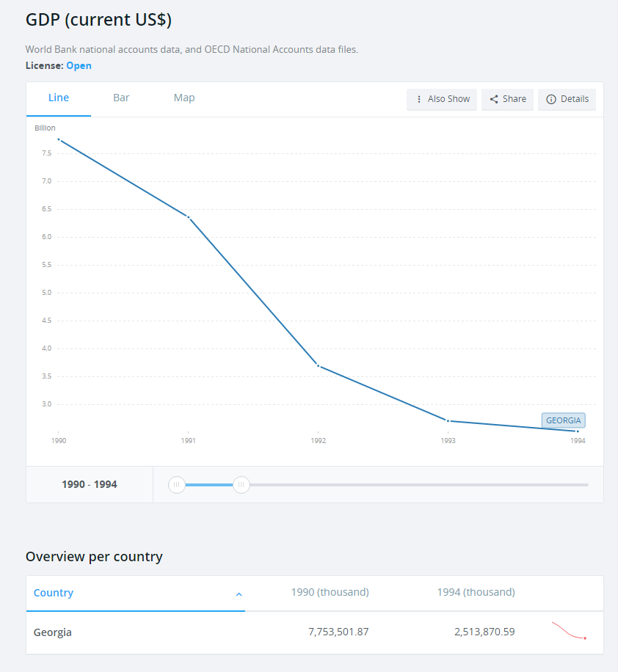Viewport: 618px width, 672px height.
Task: Sort by the Country column header
Action: click(x=54, y=593)
